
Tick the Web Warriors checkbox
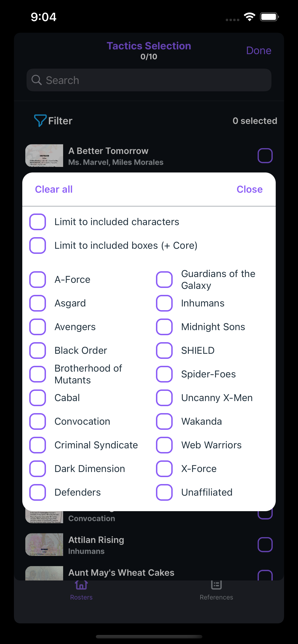point(164,445)
